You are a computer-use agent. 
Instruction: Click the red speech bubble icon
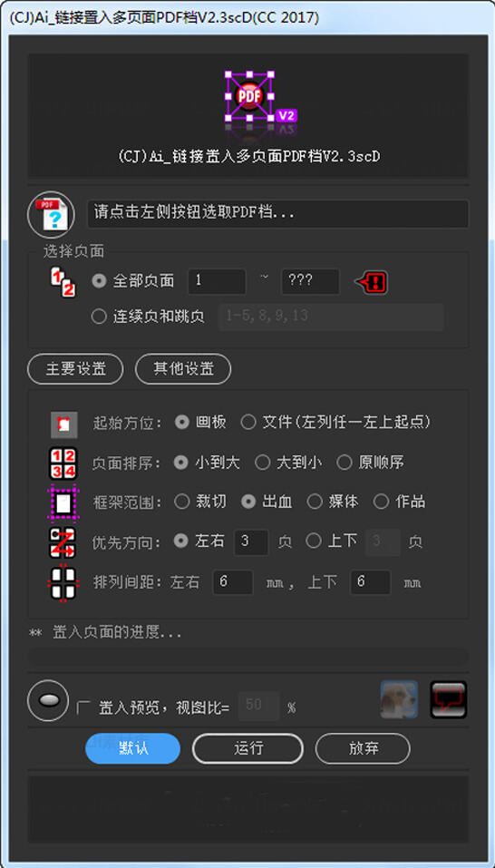click(x=449, y=699)
